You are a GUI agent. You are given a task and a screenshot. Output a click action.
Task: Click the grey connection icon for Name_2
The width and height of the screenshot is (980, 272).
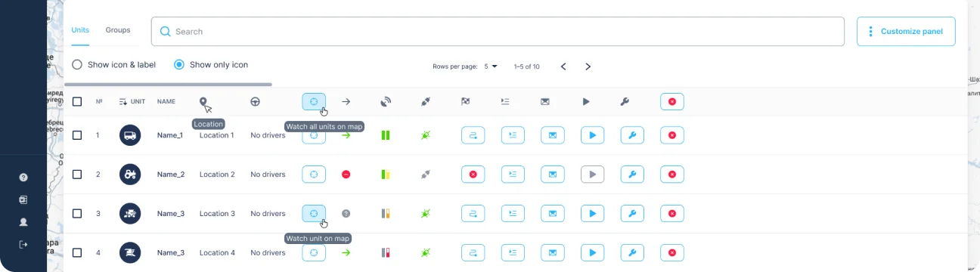pyautogui.click(x=426, y=175)
